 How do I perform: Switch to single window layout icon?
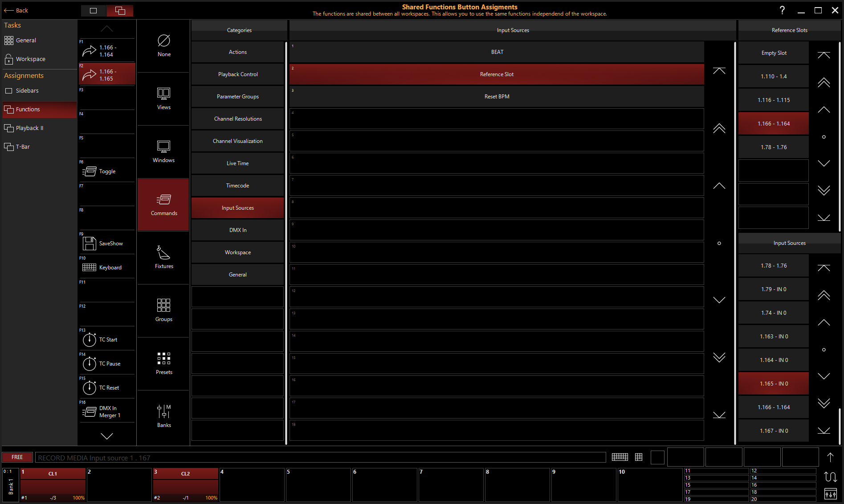click(x=94, y=11)
